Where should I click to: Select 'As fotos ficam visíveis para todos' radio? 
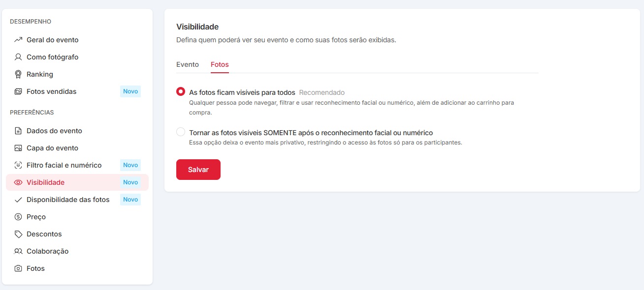[x=181, y=92]
